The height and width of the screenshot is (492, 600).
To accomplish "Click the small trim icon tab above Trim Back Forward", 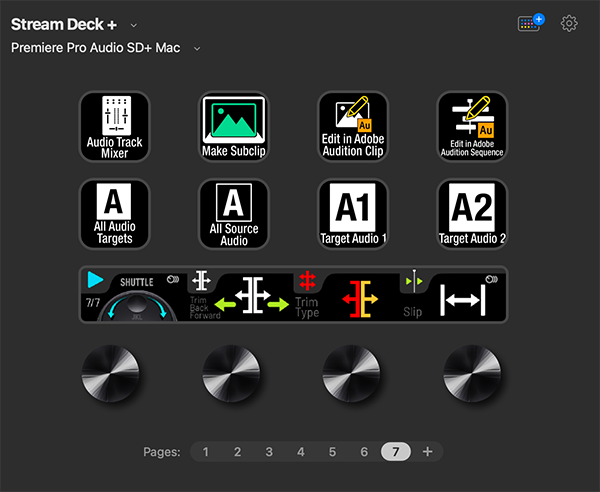I will [201, 280].
